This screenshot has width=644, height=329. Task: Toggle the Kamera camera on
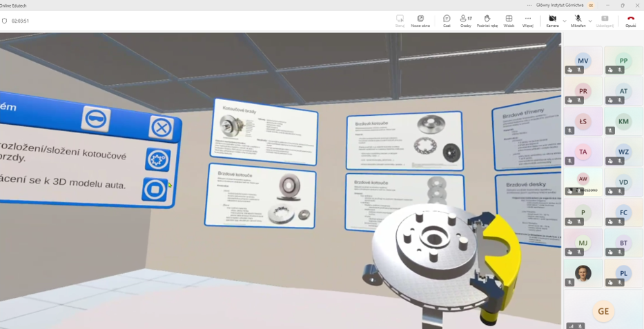tap(552, 21)
